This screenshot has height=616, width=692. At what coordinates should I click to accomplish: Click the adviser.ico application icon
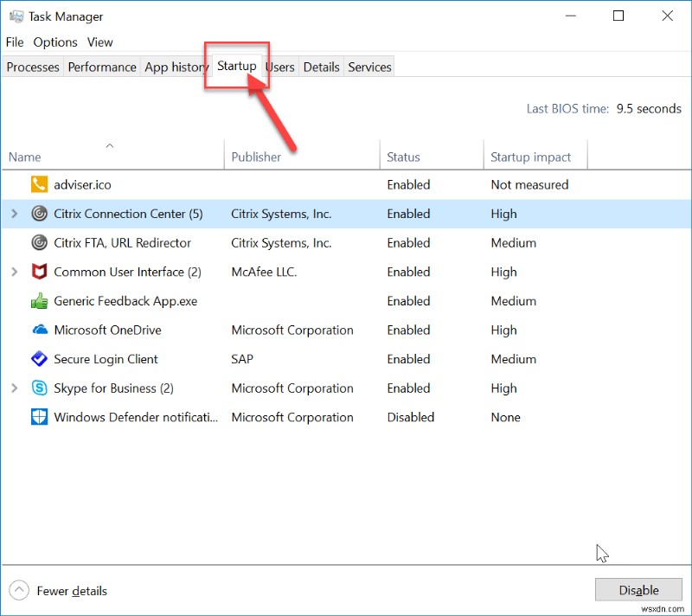point(38,184)
